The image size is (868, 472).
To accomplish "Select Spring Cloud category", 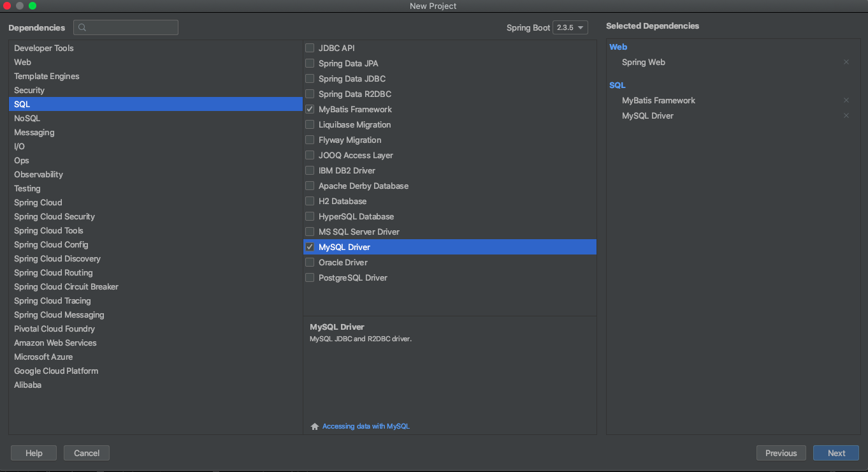I will (x=156, y=203).
